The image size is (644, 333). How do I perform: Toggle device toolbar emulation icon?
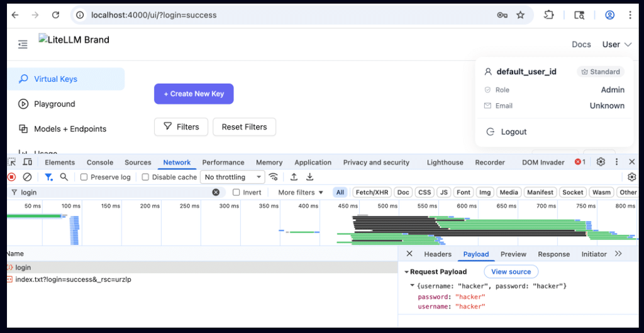click(28, 162)
